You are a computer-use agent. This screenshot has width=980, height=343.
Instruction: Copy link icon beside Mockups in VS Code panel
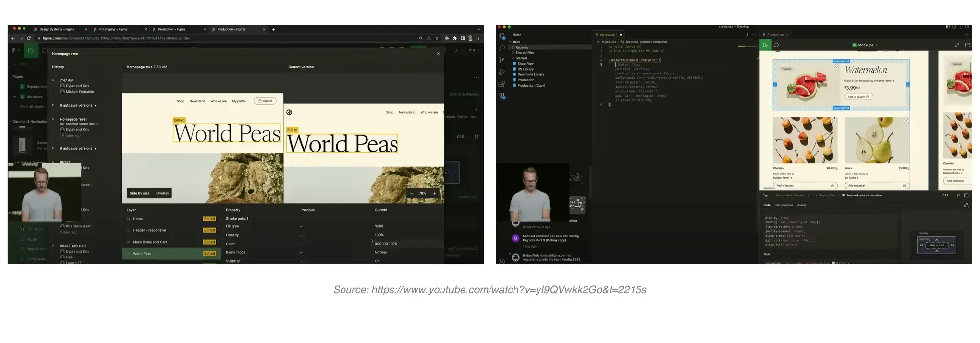click(957, 45)
